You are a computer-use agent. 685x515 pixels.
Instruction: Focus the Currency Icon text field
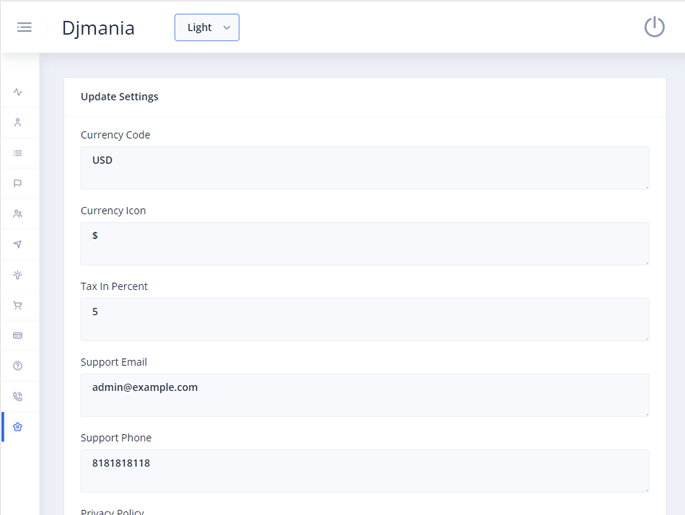click(x=364, y=243)
